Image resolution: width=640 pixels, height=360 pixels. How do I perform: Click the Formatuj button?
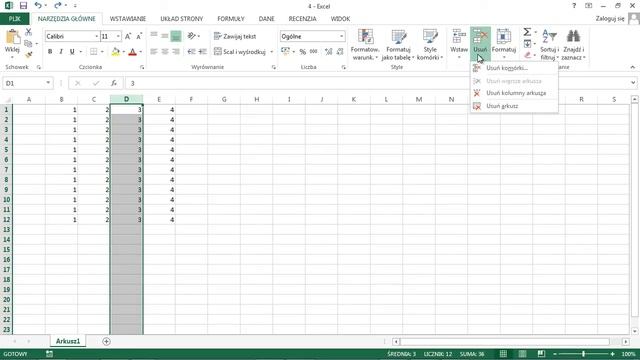[504, 44]
